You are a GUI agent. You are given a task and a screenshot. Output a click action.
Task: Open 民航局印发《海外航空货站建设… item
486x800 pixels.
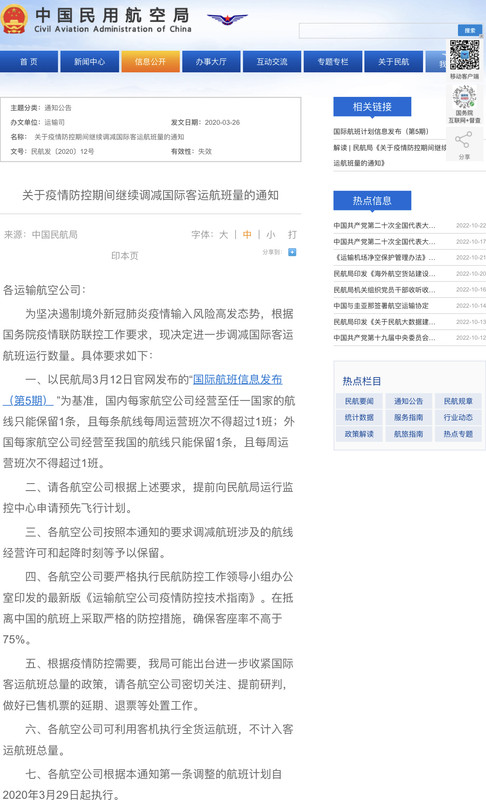(384, 274)
